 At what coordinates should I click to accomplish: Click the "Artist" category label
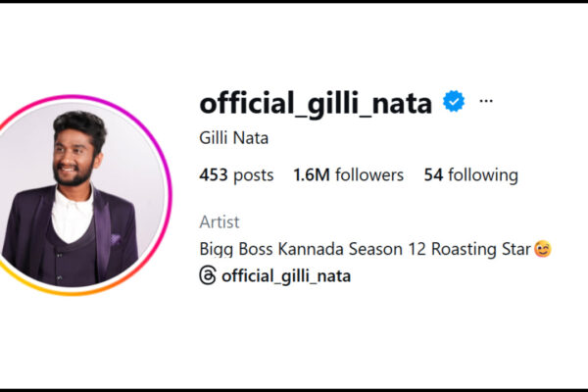[x=219, y=222]
